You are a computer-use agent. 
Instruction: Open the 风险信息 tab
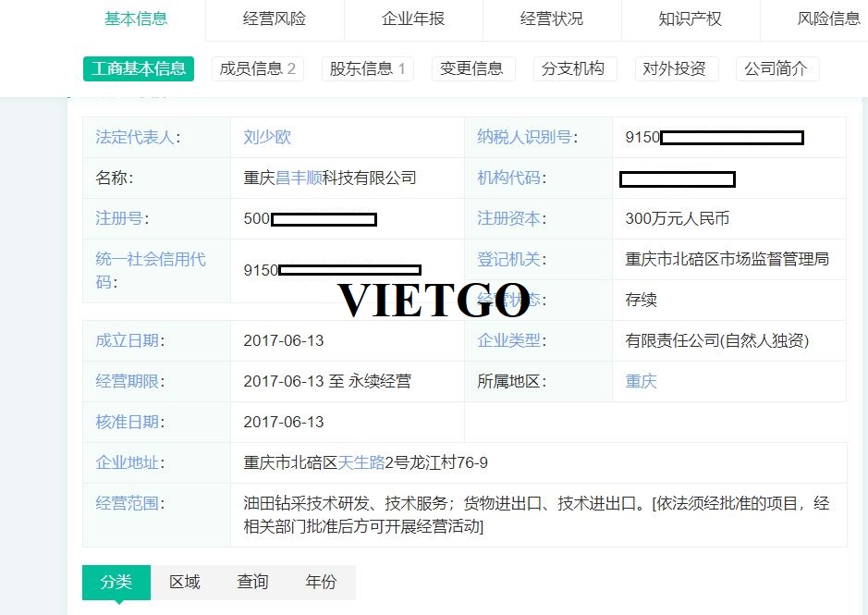coord(828,18)
